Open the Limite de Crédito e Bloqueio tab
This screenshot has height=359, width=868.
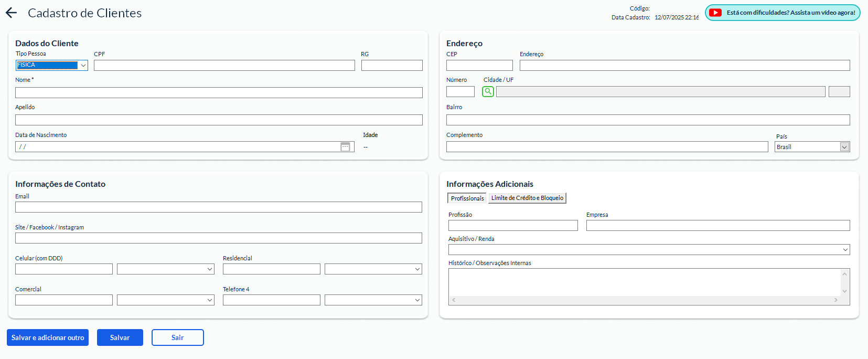coord(527,198)
